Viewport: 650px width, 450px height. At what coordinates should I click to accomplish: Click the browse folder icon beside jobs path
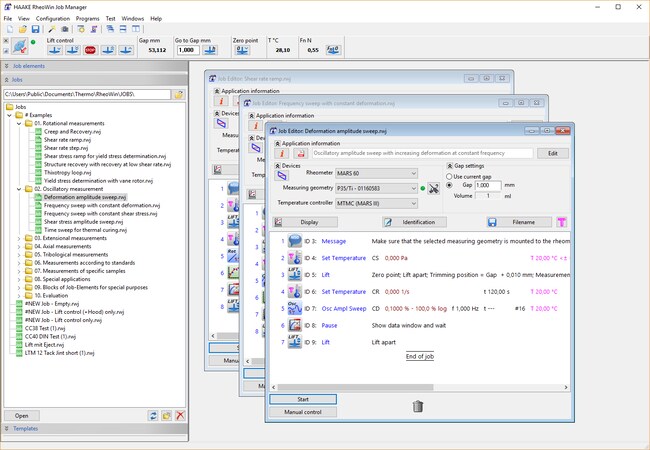(x=178, y=94)
